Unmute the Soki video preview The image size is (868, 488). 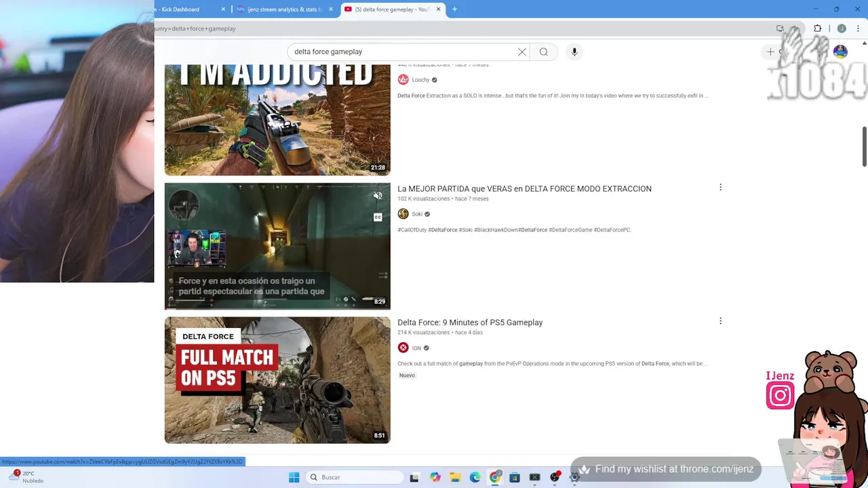378,196
